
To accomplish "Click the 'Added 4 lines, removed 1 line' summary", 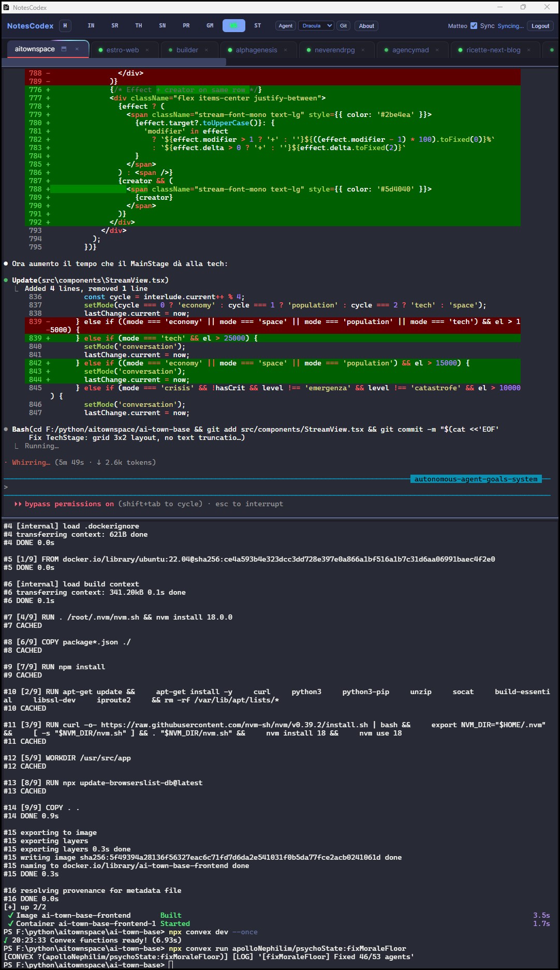I will (x=86, y=289).
